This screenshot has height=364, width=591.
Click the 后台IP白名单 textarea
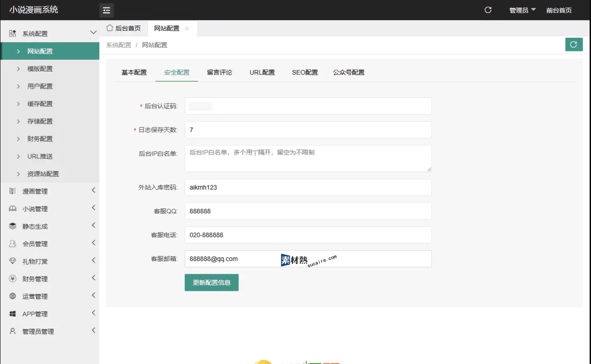coord(308,158)
